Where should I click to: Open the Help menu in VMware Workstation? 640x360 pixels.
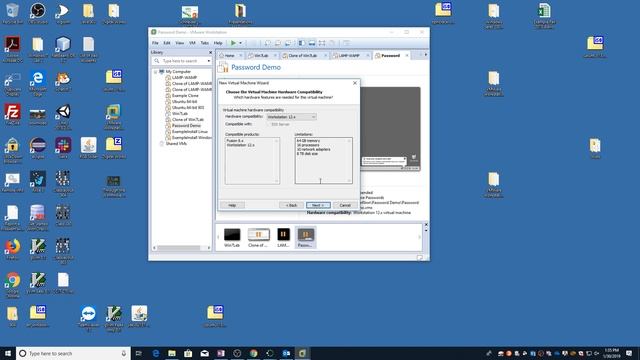point(218,43)
